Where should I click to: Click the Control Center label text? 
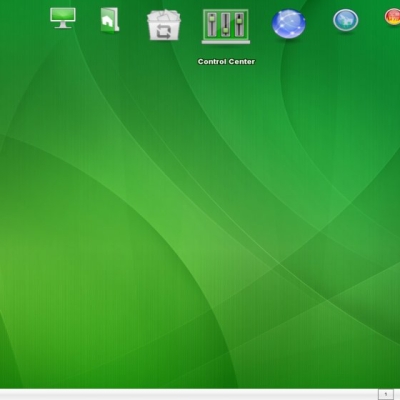click(x=226, y=62)
